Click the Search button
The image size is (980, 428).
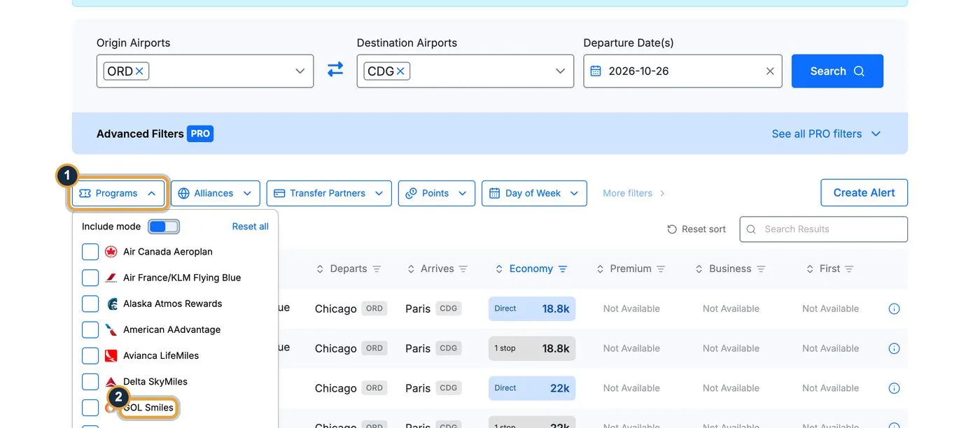point(837,71)
